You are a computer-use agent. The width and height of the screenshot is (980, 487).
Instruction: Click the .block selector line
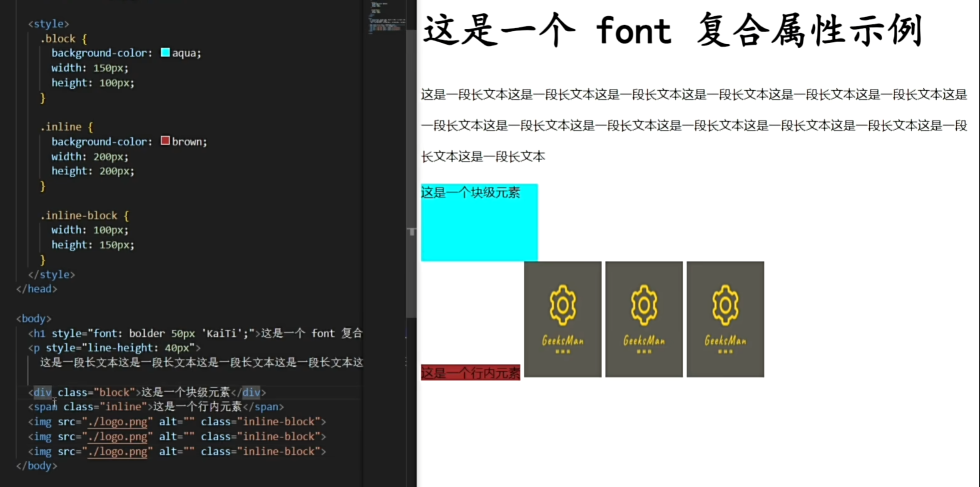[x=64, y=39]
